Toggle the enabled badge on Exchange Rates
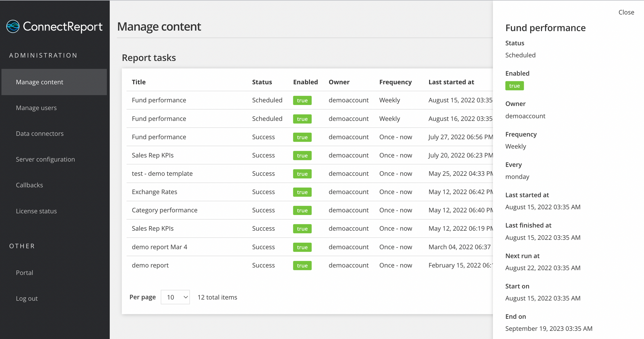This screenshot has height=339, width=644. 302,192
